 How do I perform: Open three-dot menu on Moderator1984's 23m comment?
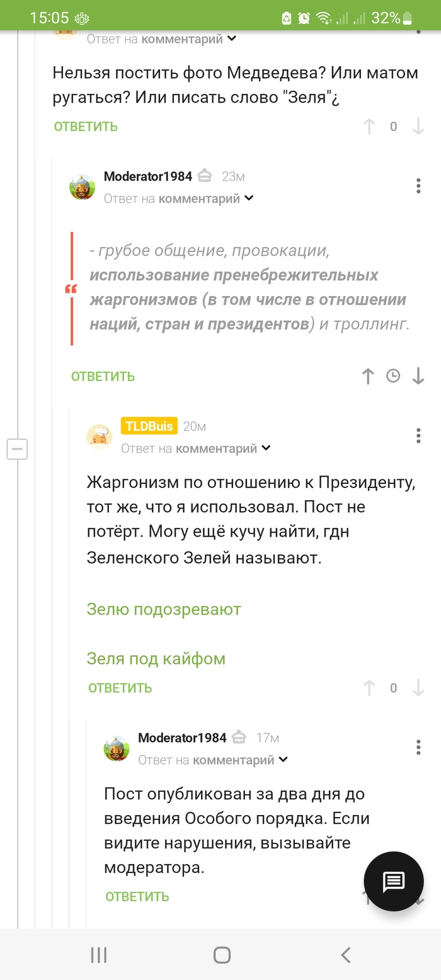pyautogui.click(x=418, y=186)
